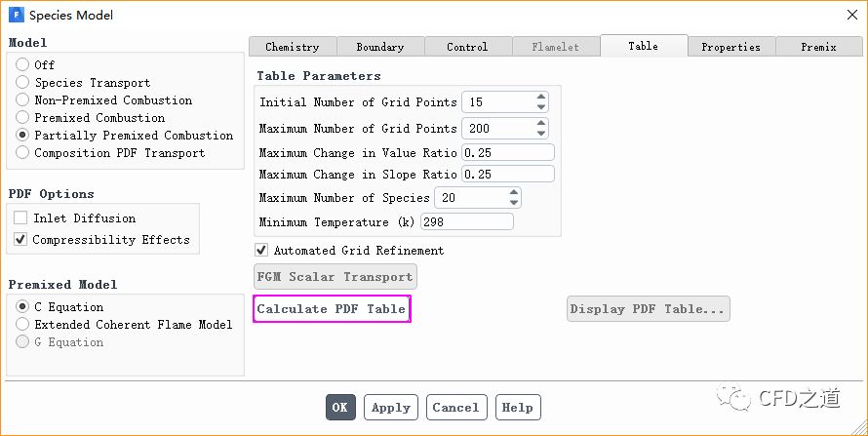Switch to the Chemistry tab

tap(293, 47)
